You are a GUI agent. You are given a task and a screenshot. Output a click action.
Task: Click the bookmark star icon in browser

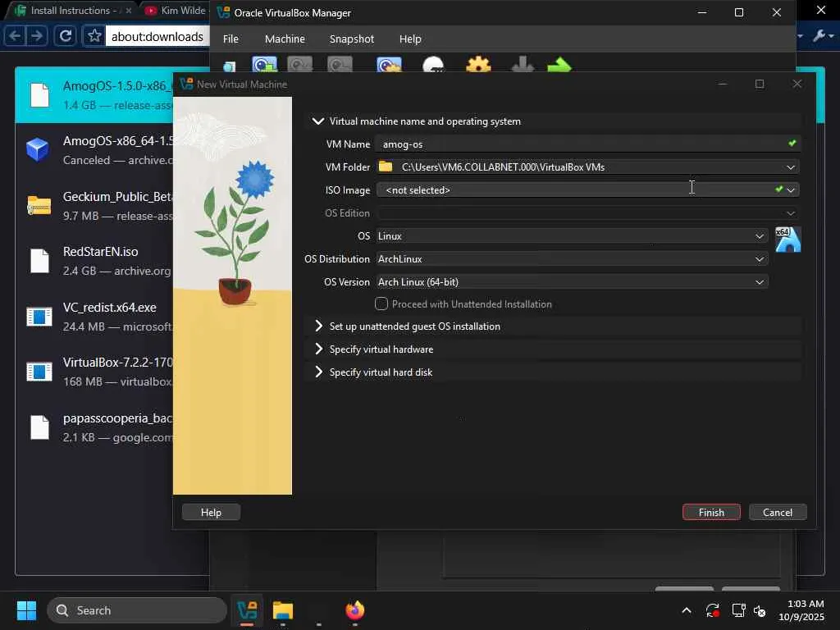click(94, 36)
